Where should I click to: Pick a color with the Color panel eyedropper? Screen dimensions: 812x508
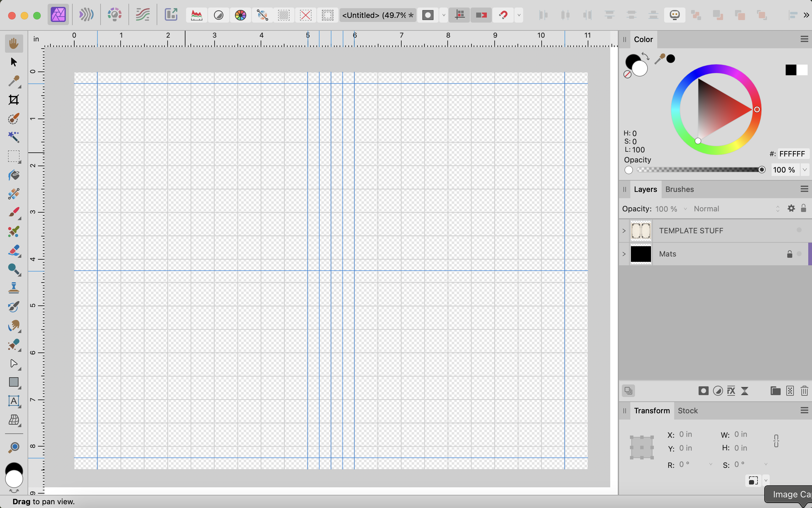[659, 59]
